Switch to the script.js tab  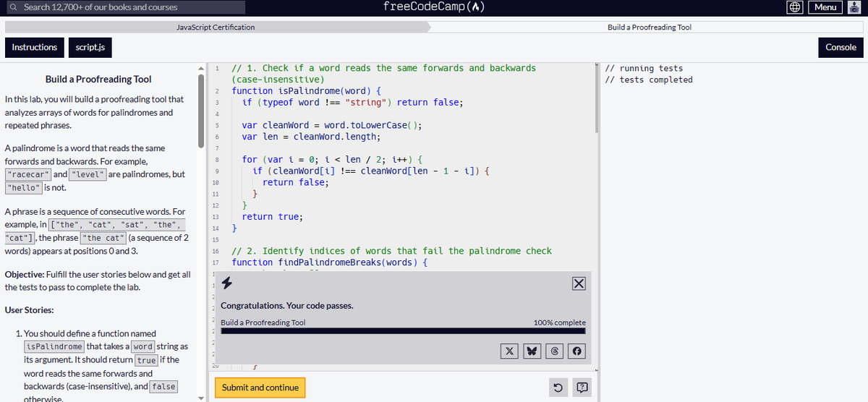(90, 47)
